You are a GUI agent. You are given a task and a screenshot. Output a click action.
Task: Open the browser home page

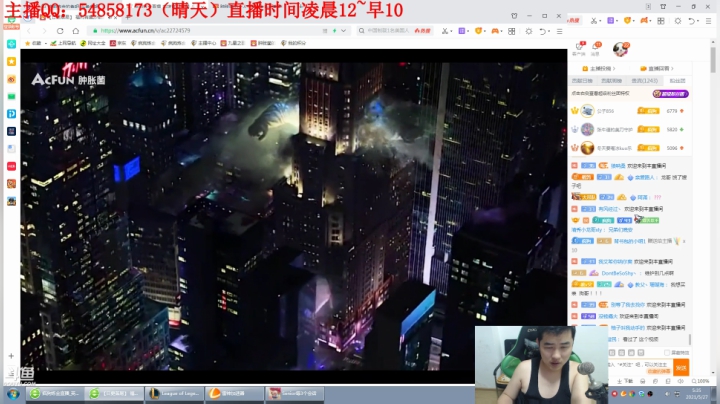[x=76, y=31]
